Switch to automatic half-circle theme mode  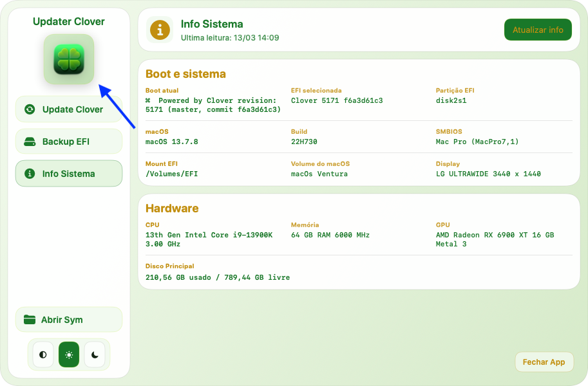(43, 354)
